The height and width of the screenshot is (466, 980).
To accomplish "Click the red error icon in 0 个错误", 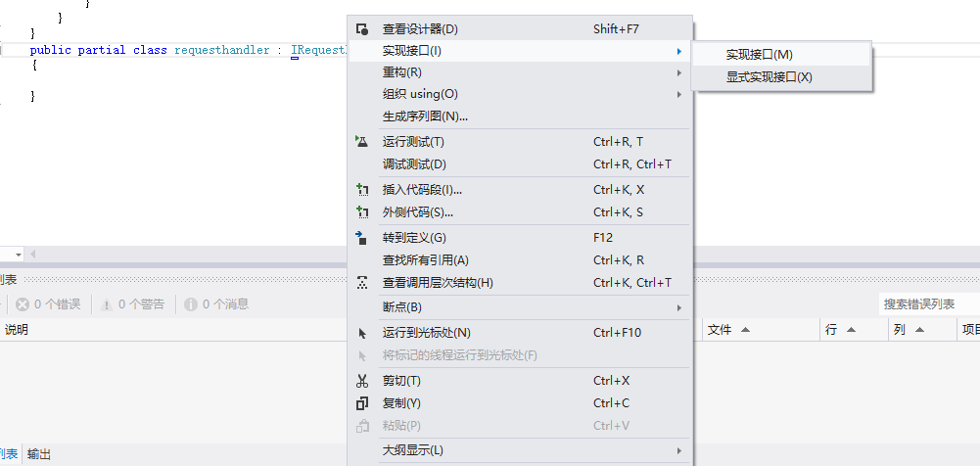I will [23, 304].
